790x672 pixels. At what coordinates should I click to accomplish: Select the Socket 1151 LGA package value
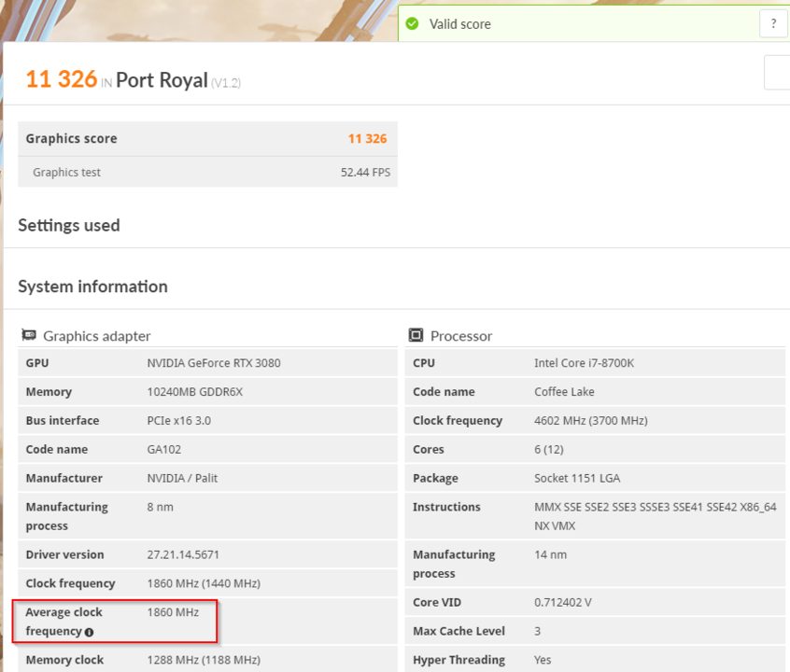(x=577, y=478)
